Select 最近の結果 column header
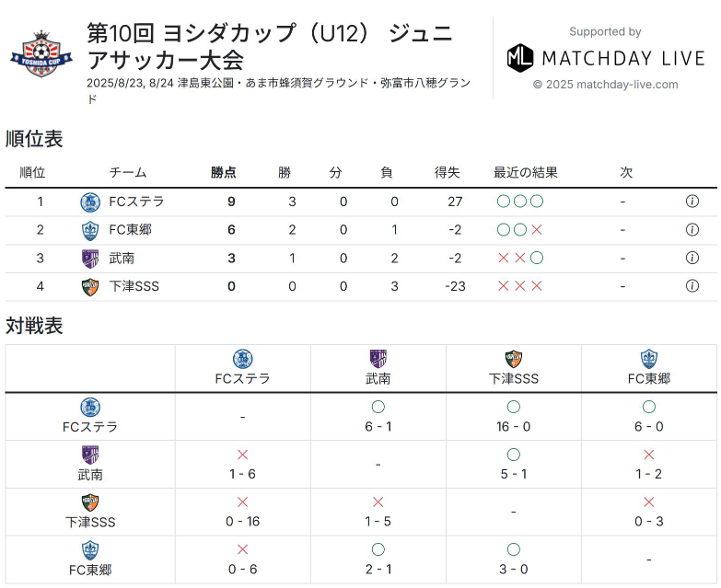The width and height of the screenshot is (721, 588). pos(525,172)
